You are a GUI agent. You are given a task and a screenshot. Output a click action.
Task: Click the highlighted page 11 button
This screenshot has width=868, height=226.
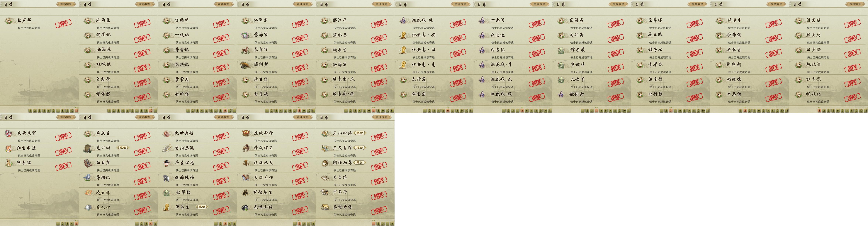(x=77, y=110)
